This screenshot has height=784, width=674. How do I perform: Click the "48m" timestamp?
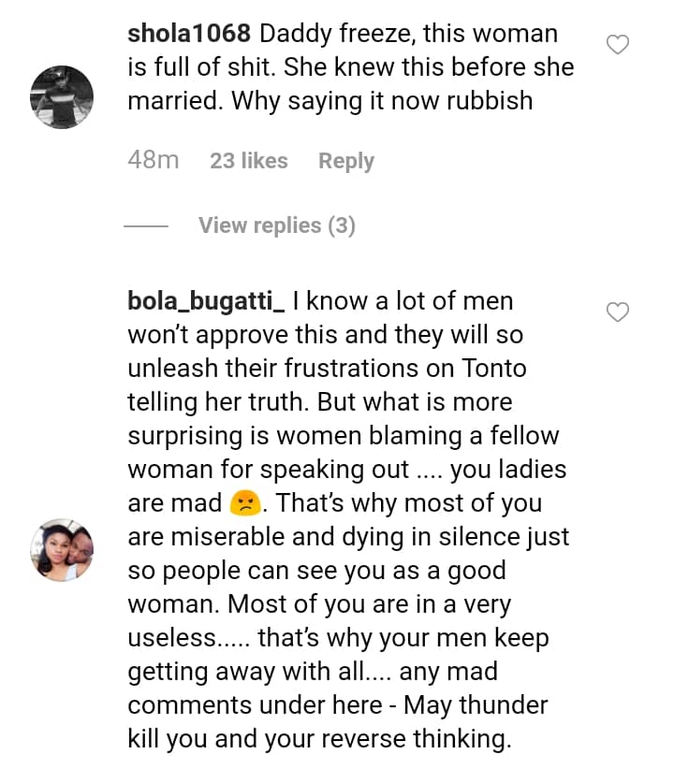point(153,161)
